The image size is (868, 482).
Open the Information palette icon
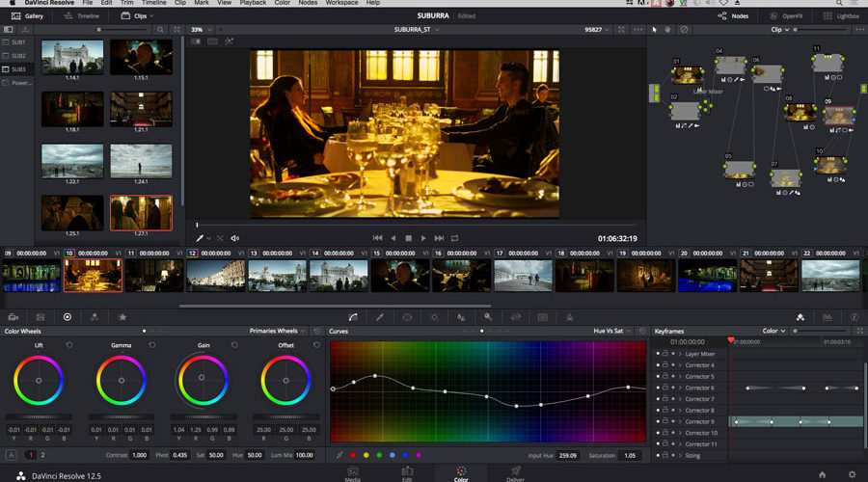[x=854, y=317]
